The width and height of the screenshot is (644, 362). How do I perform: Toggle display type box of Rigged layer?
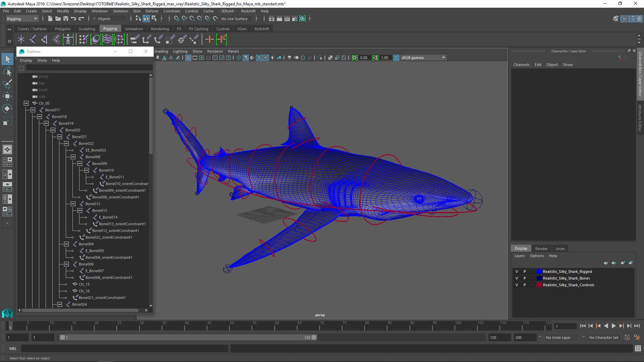532,271
